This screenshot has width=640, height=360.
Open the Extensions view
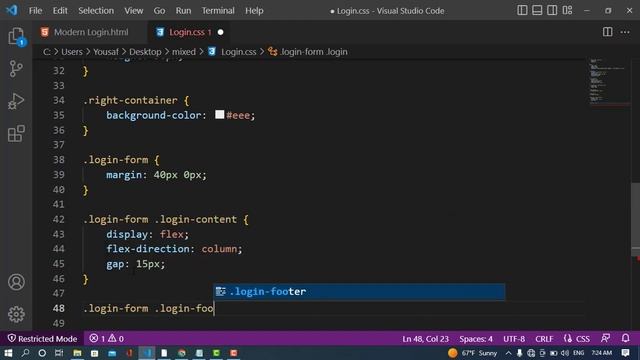[16, 133]
